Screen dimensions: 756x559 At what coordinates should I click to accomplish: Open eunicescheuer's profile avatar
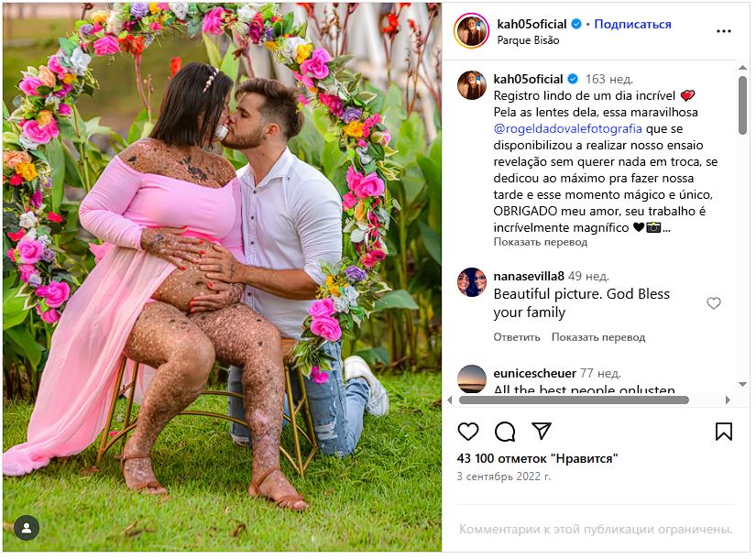[x=472, y=378]
